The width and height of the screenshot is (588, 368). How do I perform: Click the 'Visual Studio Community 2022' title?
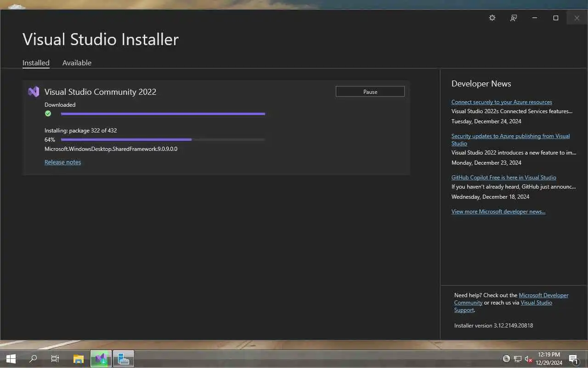pyautogui.click(x=100, y=92)
